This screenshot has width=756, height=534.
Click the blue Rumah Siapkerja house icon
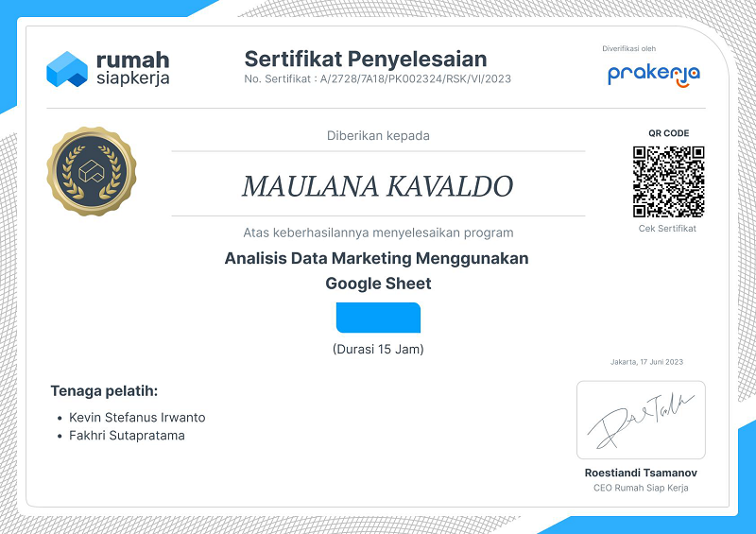[66, 69]
